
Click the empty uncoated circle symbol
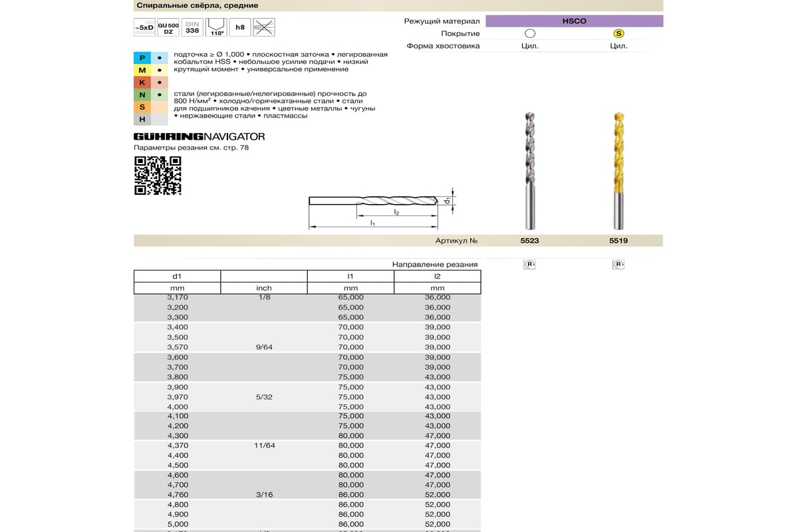pyautogui.click(x=529, y=34)
